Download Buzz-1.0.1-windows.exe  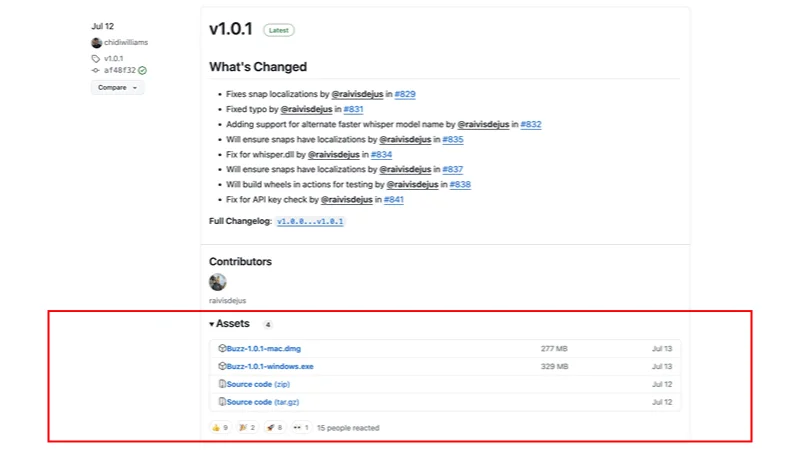269,366
